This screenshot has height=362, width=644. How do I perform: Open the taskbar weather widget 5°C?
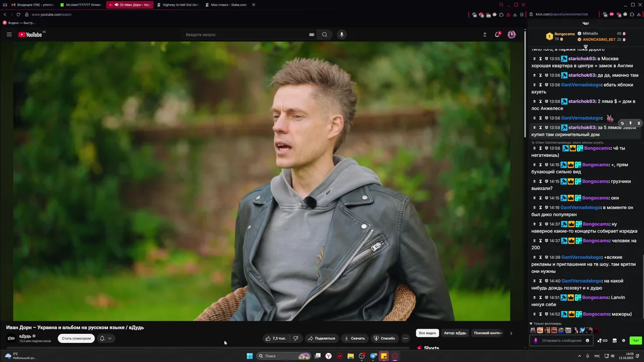pos(20,356)
